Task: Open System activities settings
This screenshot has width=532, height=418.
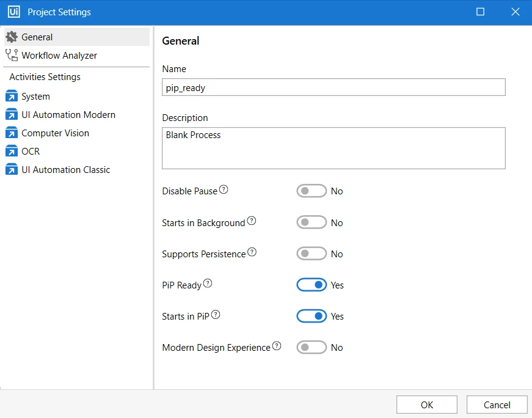Action: [x=77, y=97]
